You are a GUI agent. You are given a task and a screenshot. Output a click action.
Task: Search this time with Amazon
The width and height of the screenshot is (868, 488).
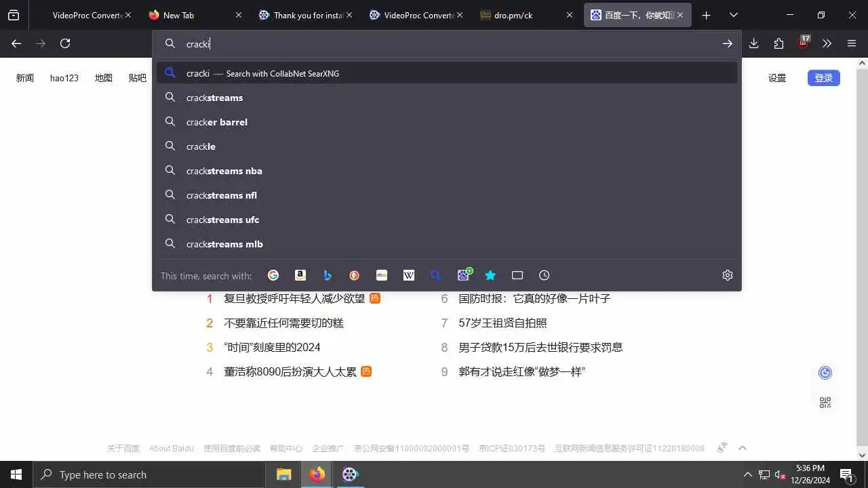[x=300, y=275]
